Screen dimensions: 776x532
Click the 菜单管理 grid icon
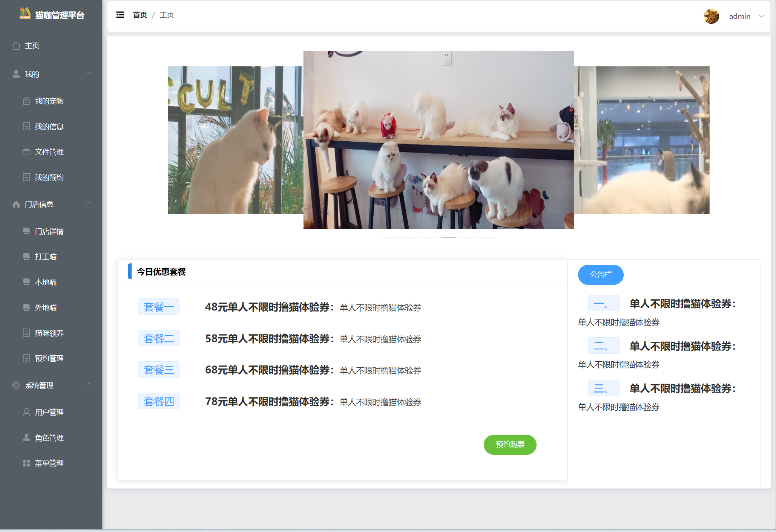coord(26,463)
